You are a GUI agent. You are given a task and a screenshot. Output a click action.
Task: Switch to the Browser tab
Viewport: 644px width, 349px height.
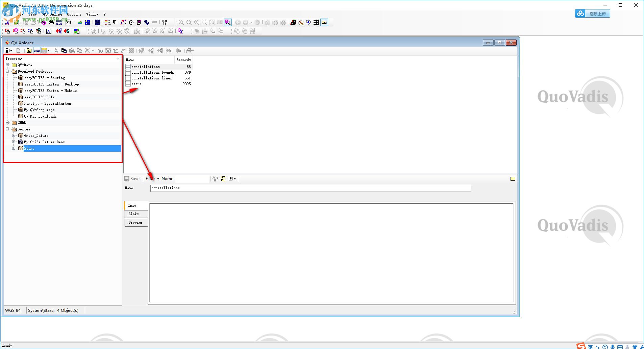135,222
